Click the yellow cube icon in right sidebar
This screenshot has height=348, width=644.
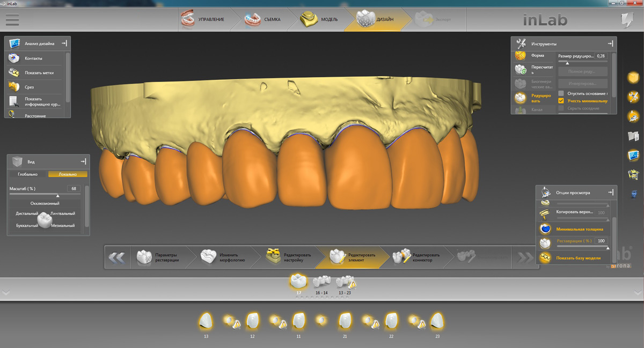633,78
